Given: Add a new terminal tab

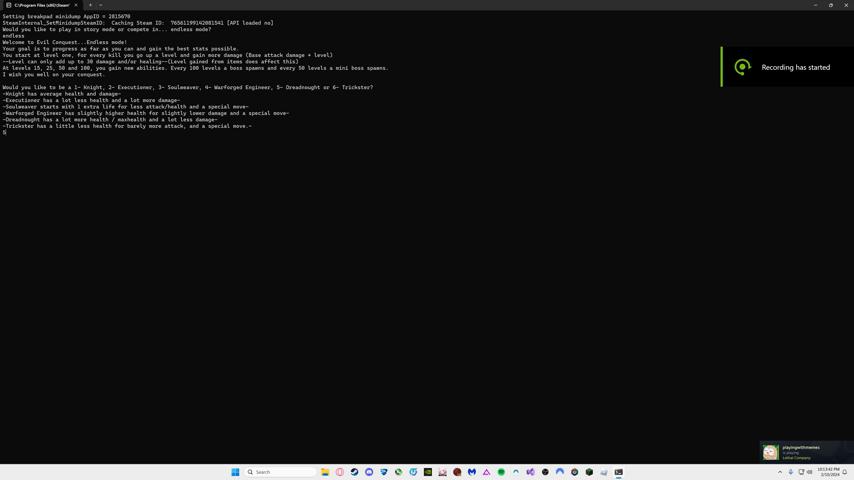Looking at the screenshot, I should pyautogui.click(x=90, y=5).
